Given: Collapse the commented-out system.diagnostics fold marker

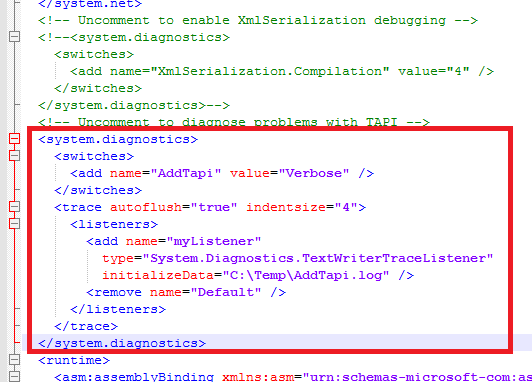Looking at the screenshot, I should 14,37.
